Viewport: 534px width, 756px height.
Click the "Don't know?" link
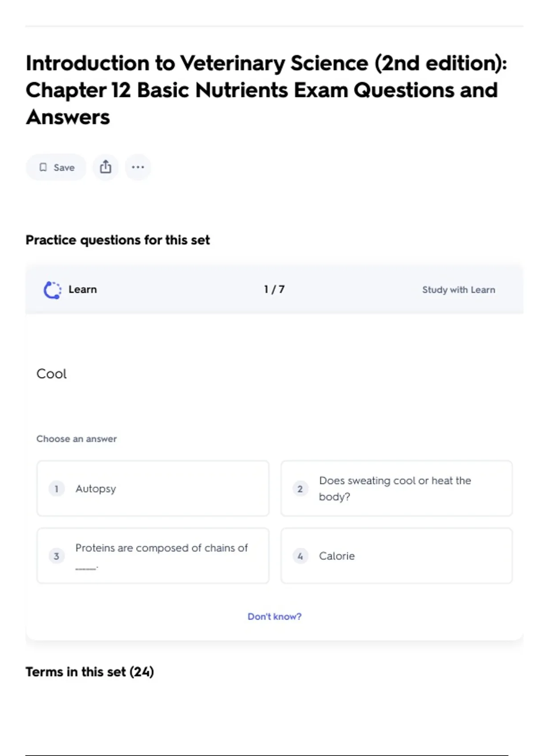[x=274, y=616]
